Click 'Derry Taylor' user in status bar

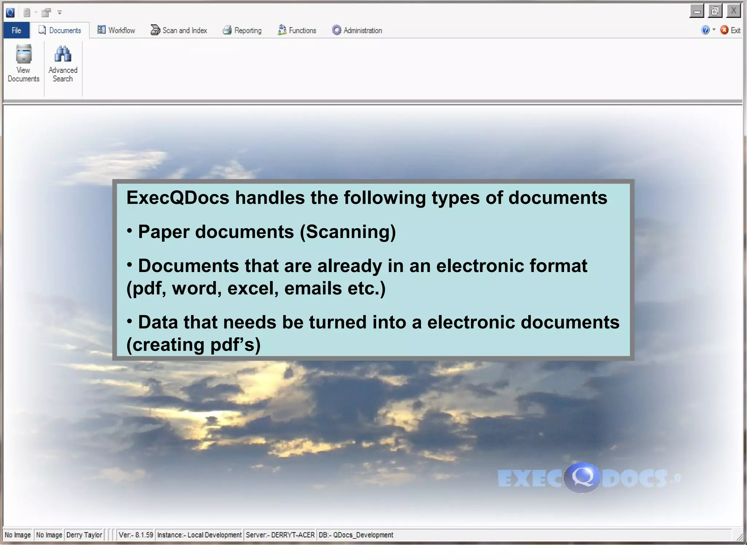pos(84,535)
